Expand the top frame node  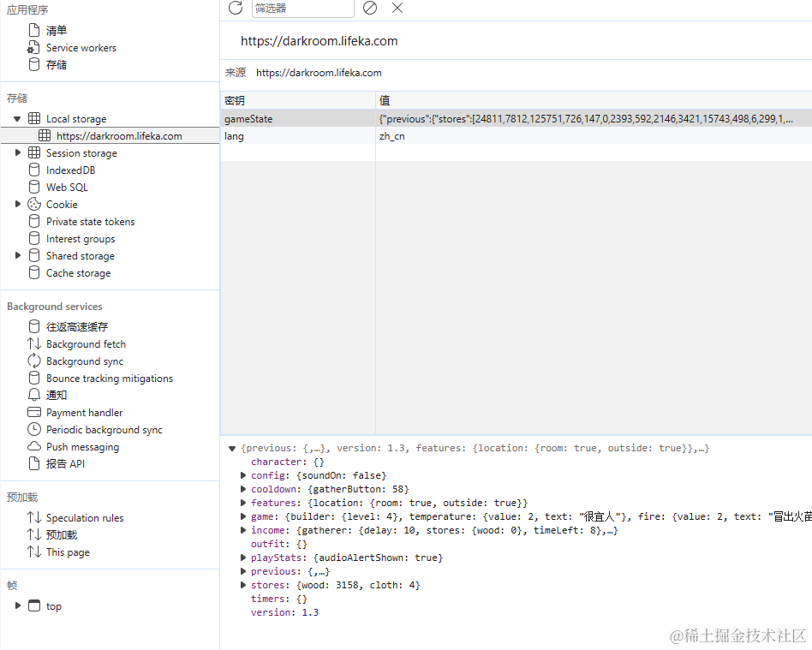click(18, 605)
